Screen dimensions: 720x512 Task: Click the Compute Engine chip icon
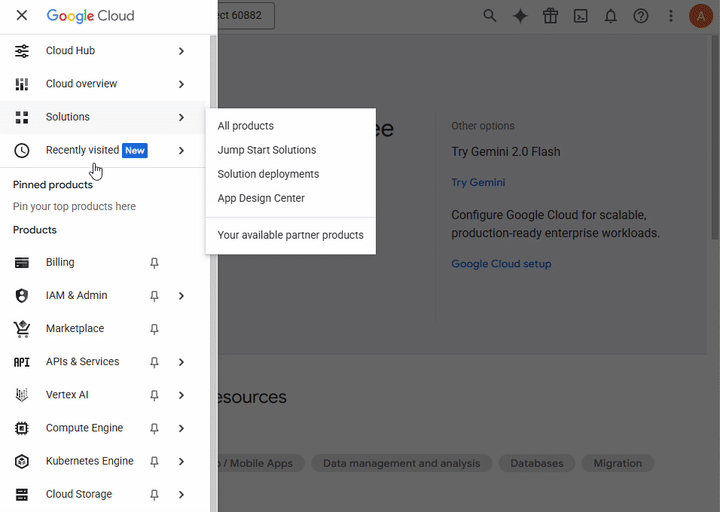coord(22,428)
